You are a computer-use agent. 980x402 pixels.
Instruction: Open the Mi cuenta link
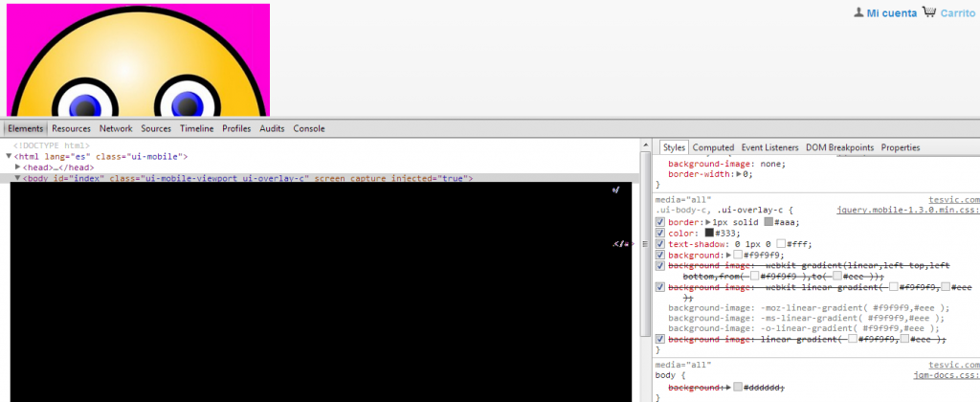pyautogui.click(x=891, y=13)
